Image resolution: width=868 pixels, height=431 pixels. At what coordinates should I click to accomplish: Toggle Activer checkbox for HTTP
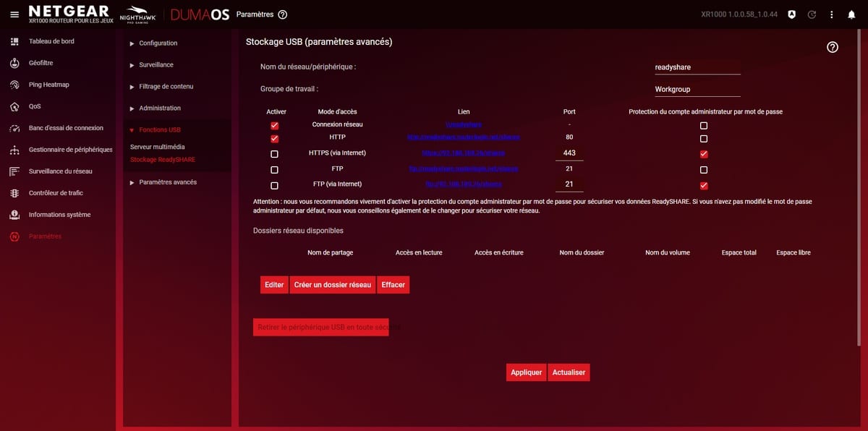pyautogui.click(x=274, y=138)
